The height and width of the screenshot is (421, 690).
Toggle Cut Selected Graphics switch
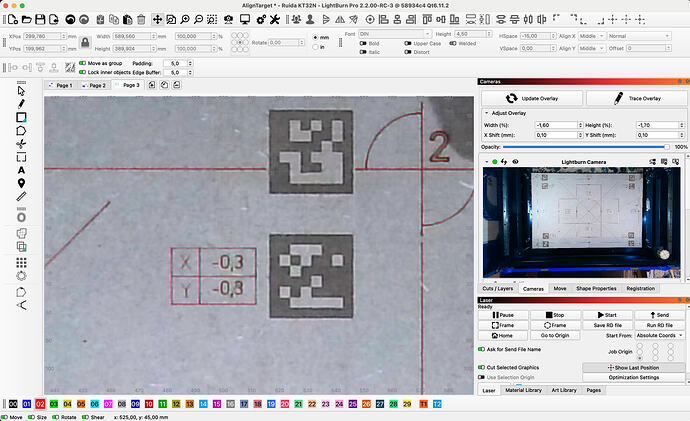[481, 367]
